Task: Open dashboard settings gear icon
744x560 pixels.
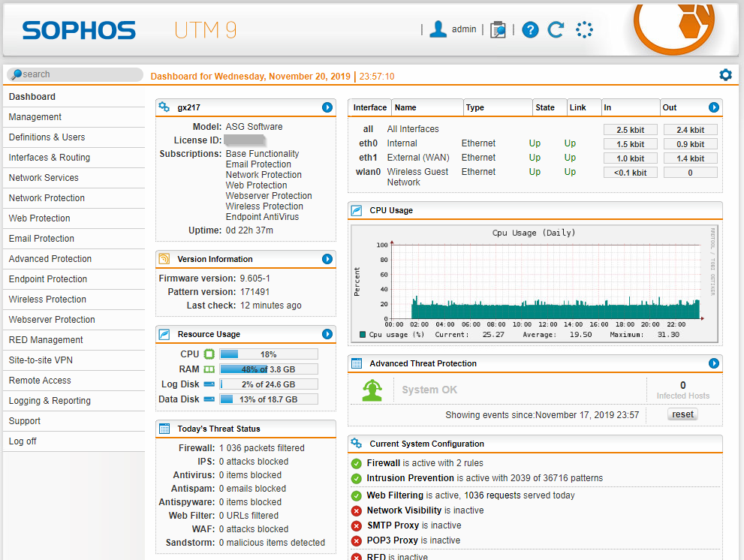Action: point(725,74)
